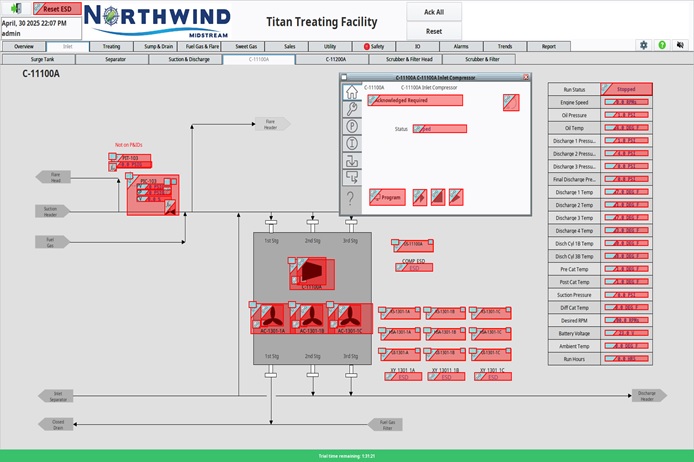Click the Program button in popup
The image size is (694, 462).
point(387,197)
